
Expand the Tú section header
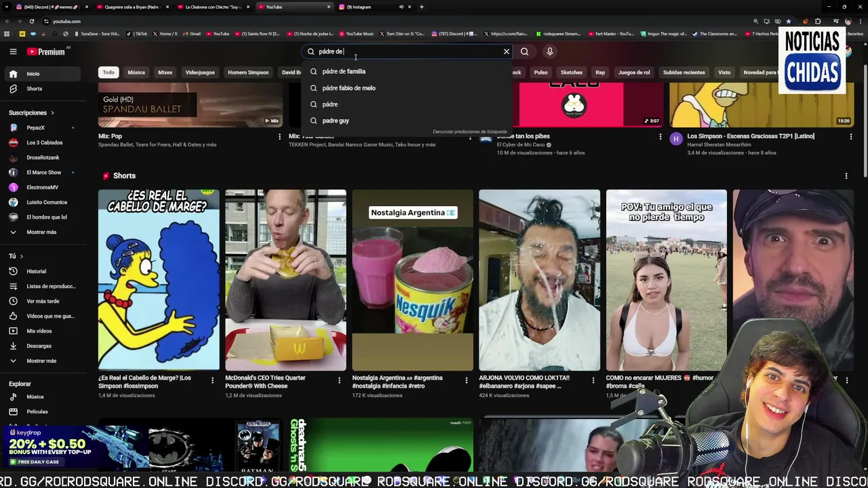(x=16, y=256)
